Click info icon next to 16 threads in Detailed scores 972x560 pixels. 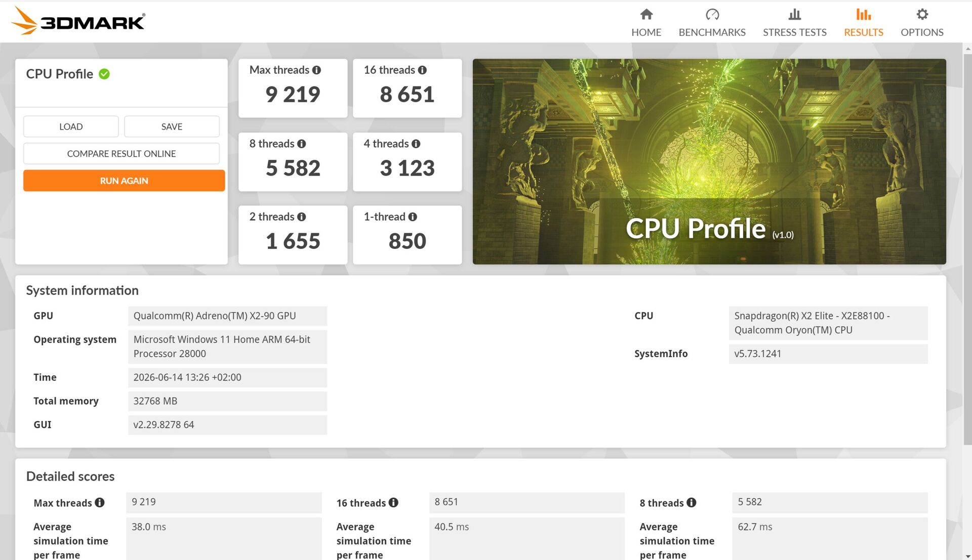click(393, 502)
